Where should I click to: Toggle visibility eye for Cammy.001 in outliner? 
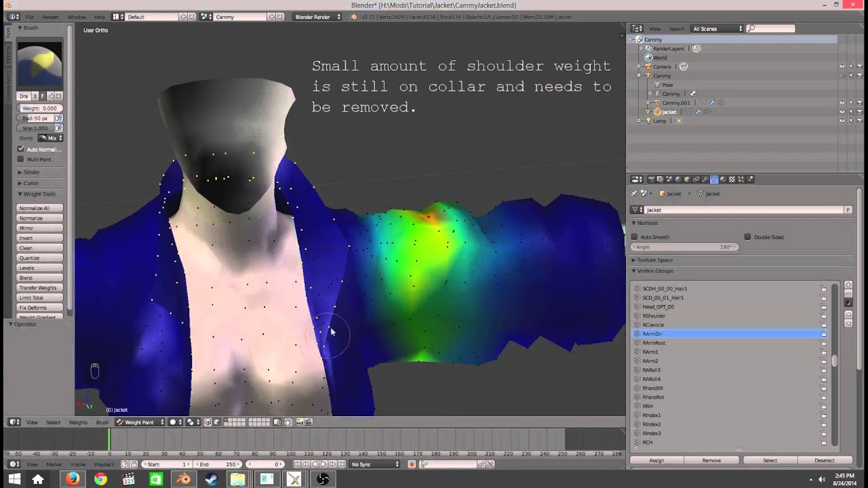pyautogui.click(x=842, y=103)
